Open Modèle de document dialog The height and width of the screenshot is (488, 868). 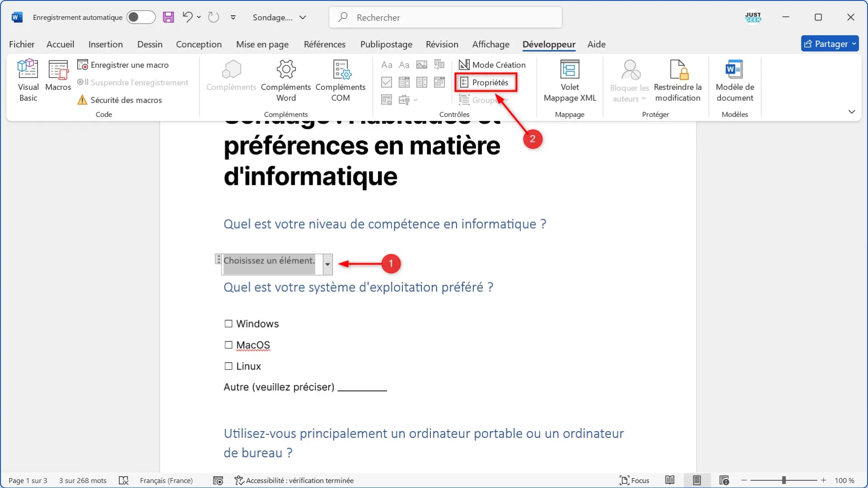point(735,80)
